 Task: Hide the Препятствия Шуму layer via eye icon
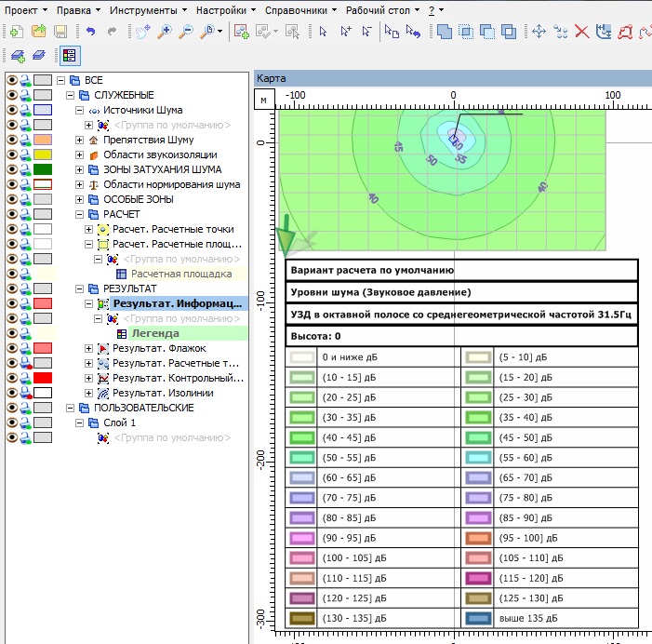[x=12, y=140]
